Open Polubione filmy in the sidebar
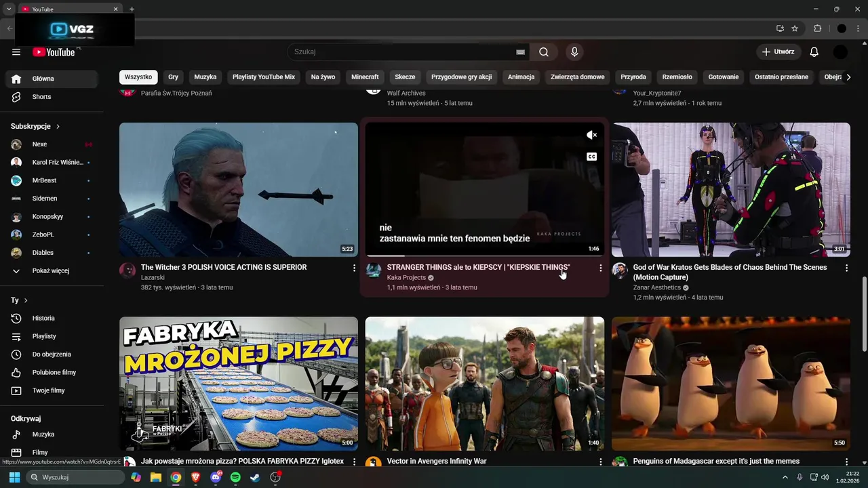 point(52,373)
